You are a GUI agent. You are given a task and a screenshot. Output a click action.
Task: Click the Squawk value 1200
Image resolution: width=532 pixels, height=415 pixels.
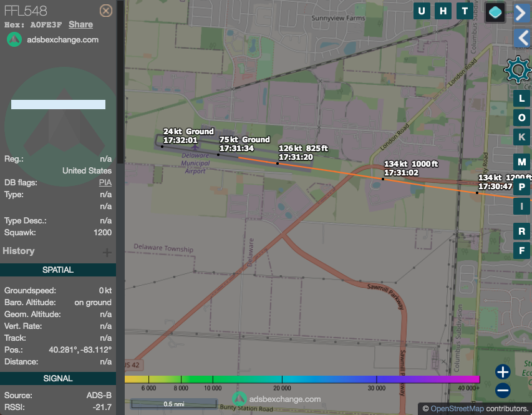[102, 233]
